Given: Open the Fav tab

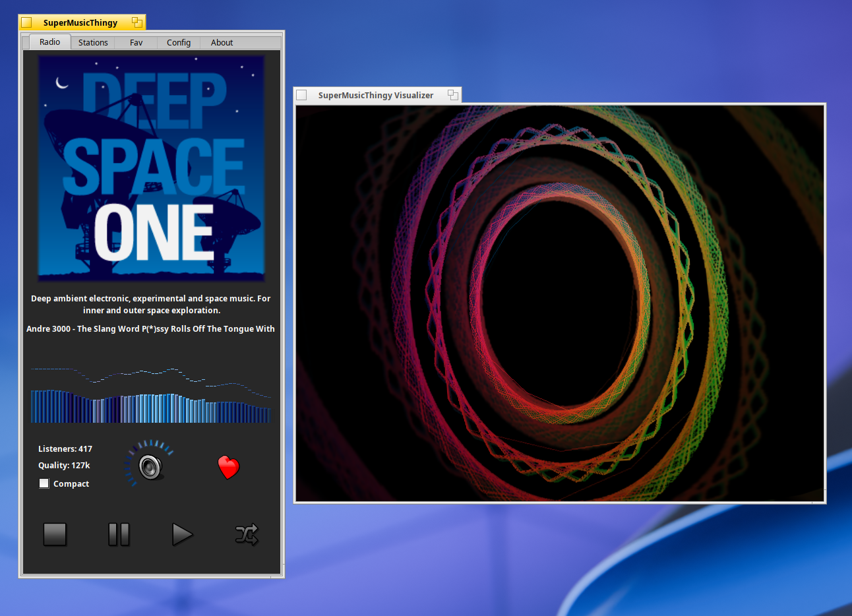Looking at the screenshot, I should [x=136, y=42].
